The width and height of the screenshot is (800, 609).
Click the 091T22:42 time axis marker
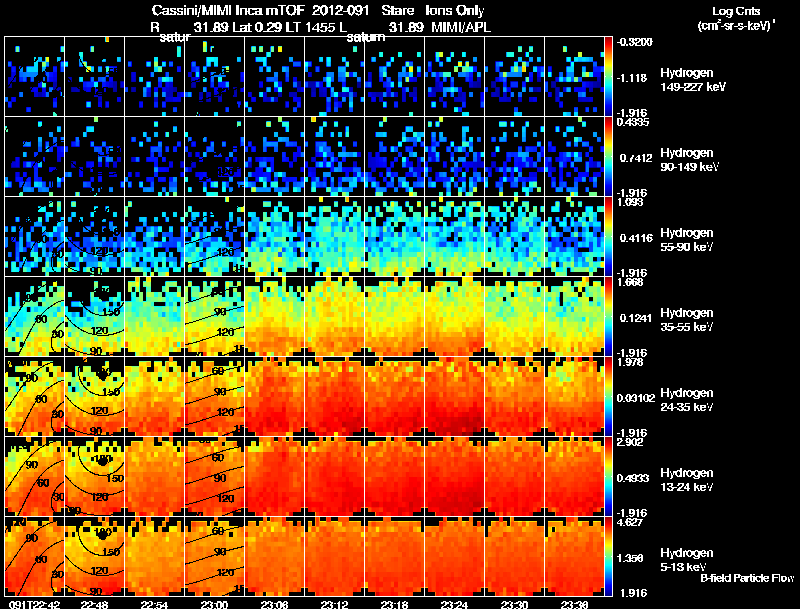pyautogui.click(x=33, y=604)
